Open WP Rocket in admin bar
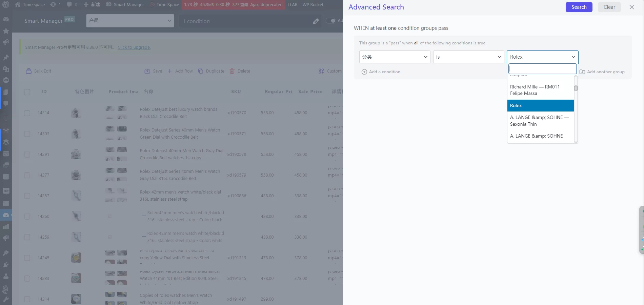644x305 pixels. 313,4
